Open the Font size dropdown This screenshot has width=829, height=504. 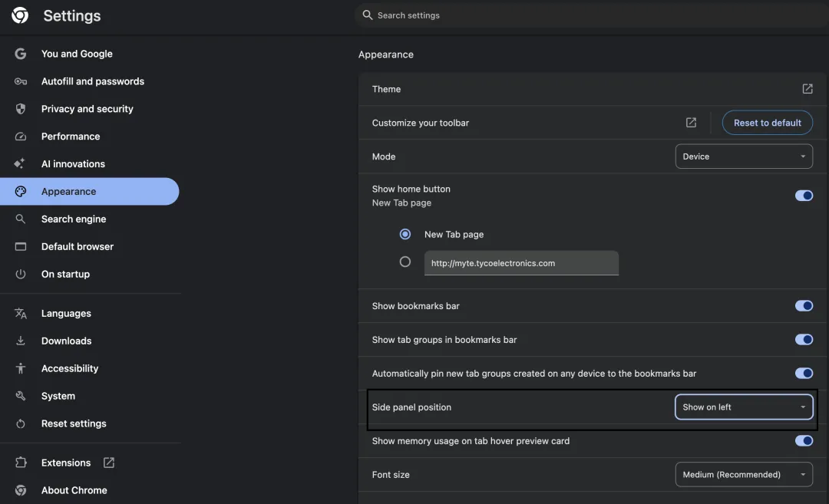coord(743,475)
